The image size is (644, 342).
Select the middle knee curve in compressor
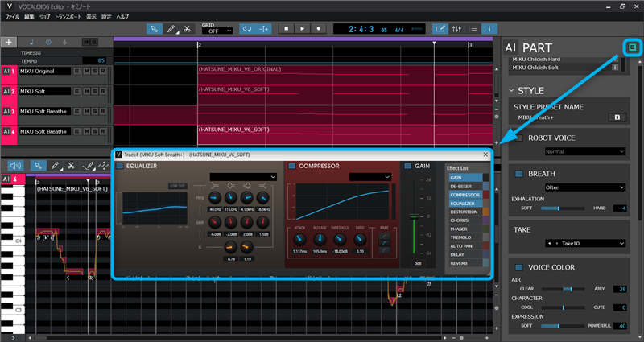point(385,243)
